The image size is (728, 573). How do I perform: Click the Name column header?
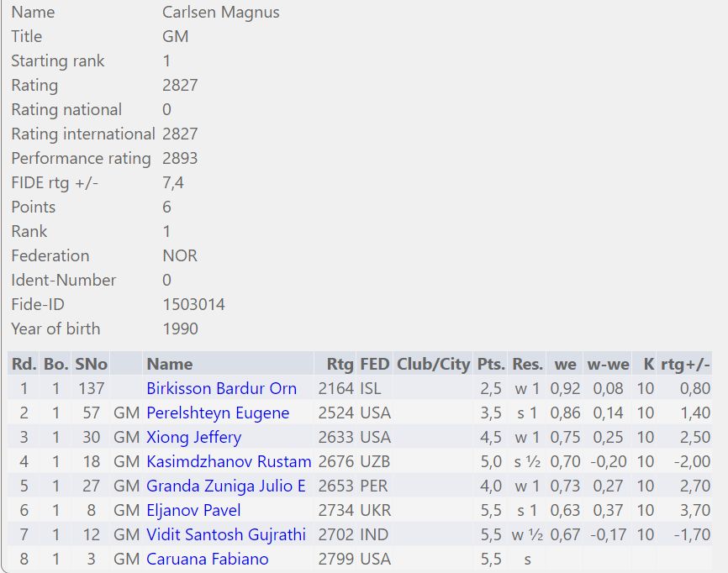click(169, 364)
